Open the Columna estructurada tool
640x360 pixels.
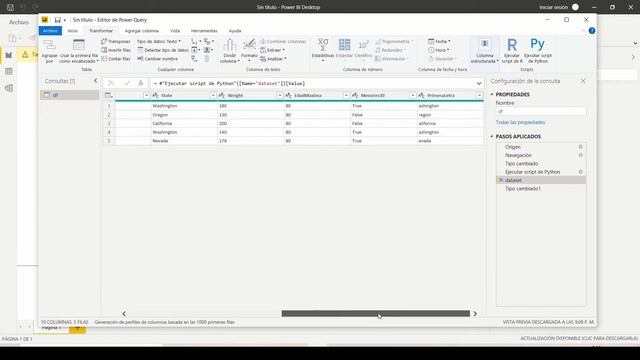pyautogui.click(x=484, y=51)
